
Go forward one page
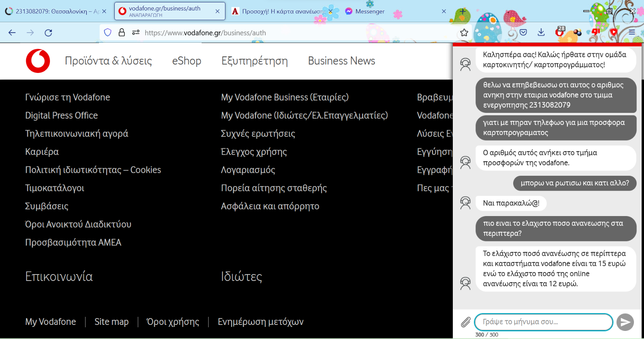pos(30,33)
